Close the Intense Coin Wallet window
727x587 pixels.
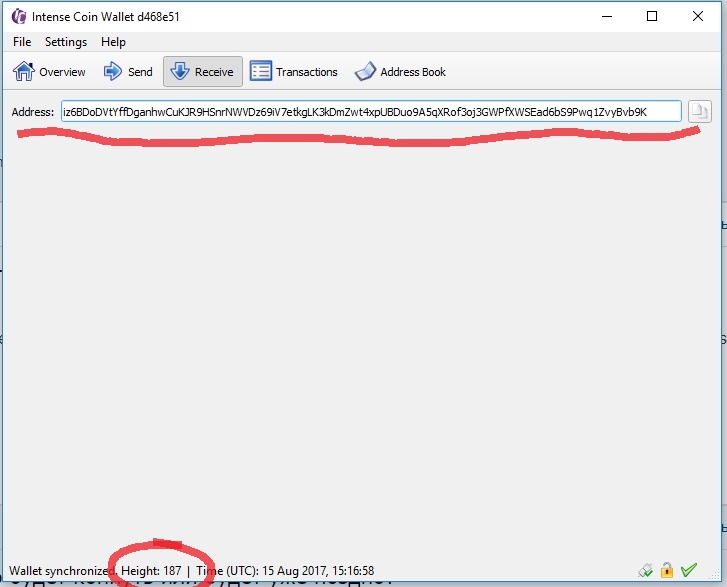697,16
